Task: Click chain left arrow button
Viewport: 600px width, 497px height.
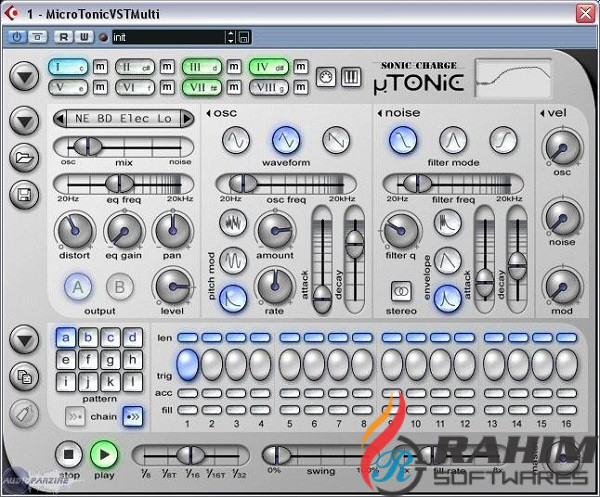Action: coord(75,416)
